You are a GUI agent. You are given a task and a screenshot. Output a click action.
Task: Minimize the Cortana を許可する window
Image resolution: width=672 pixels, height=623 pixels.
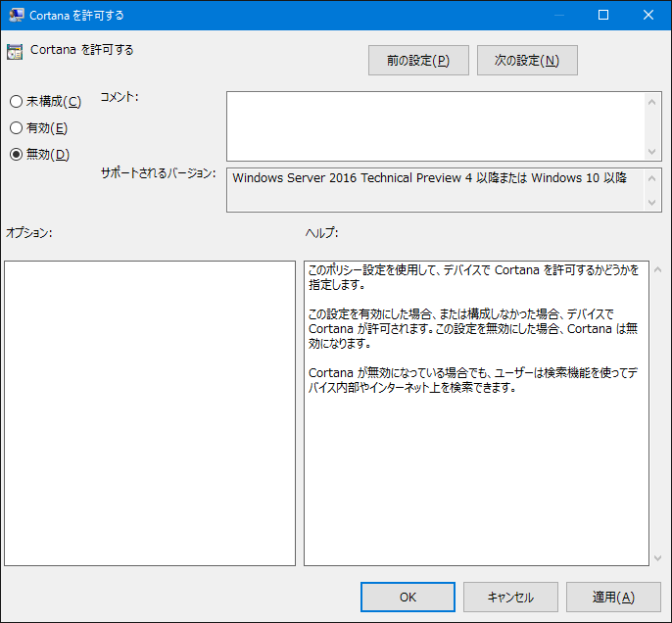click(x=558, y=15)
